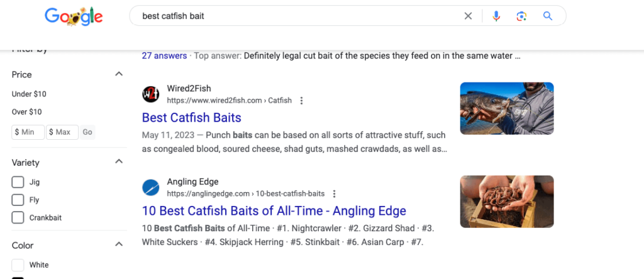
Task: Click the magnifying glass search icon
Action: 548,16
